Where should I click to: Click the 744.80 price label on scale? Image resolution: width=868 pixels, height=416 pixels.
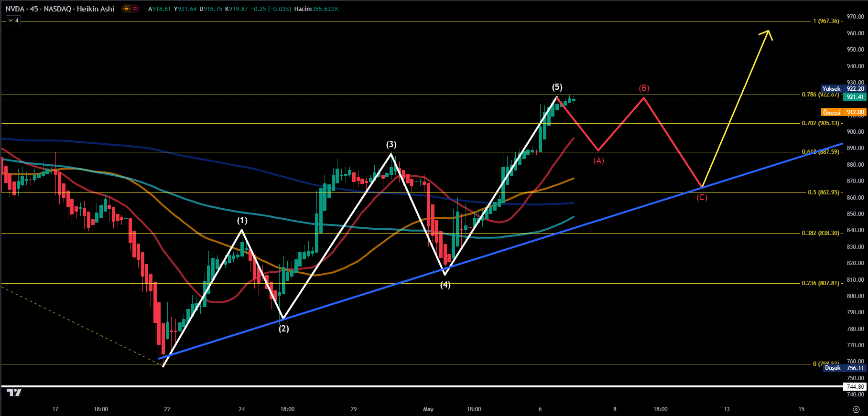855,386
